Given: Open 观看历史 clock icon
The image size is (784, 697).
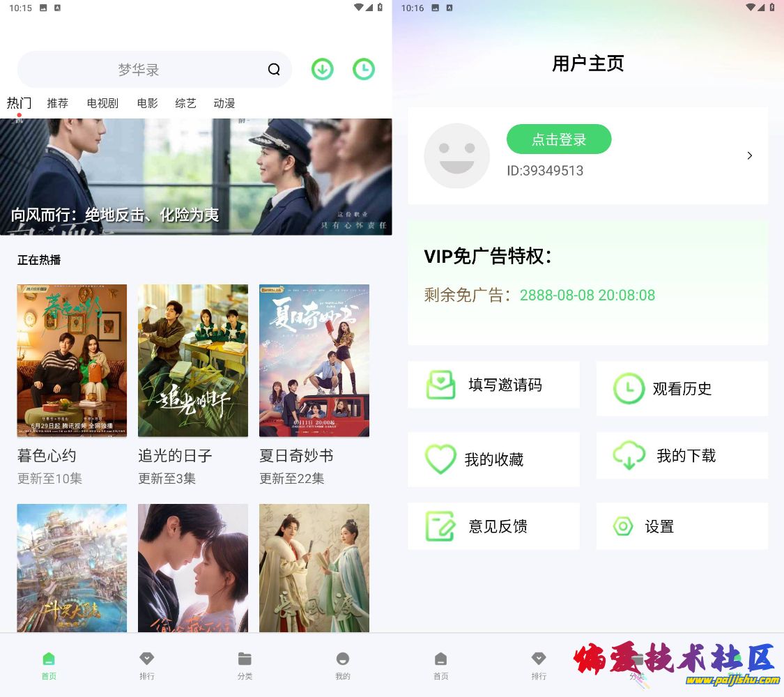Looking at the screenshot, I should point(629,388).
